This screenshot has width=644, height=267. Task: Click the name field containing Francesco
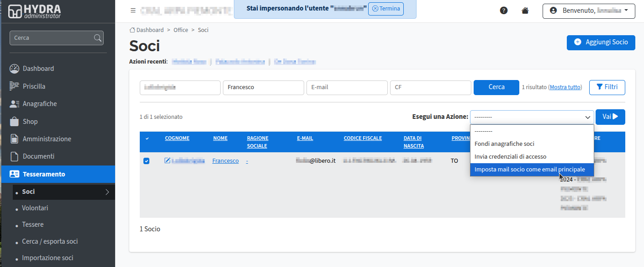pyautogui.click(x=263, y=87)
